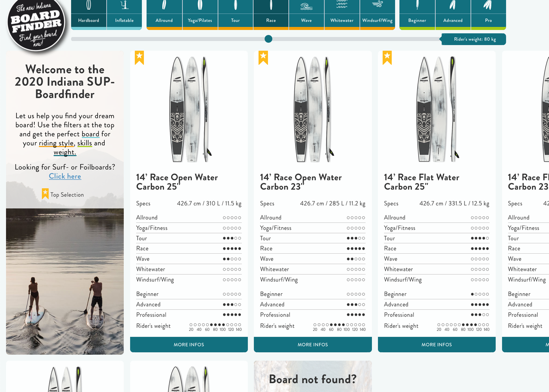Click the specs 426.7 cm / 331.5 L / 12.5 kg
Viewport: 549px width, 392px height.
tap(454, 203)
